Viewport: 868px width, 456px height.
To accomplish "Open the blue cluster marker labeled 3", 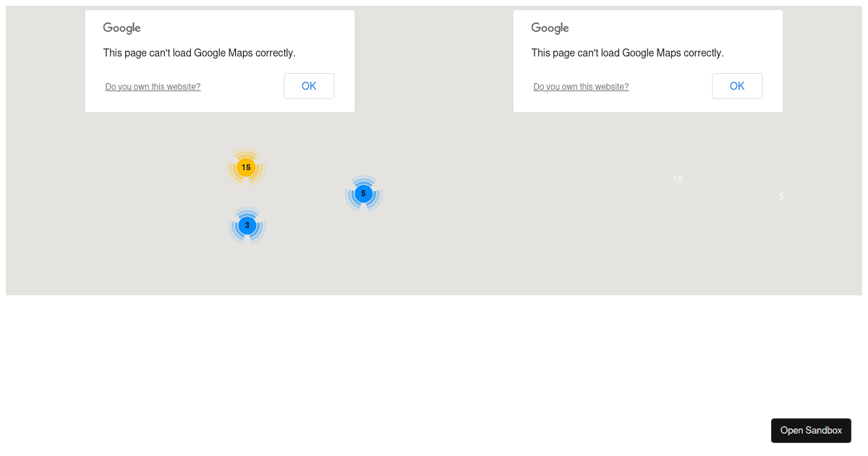I will point(247,225).
